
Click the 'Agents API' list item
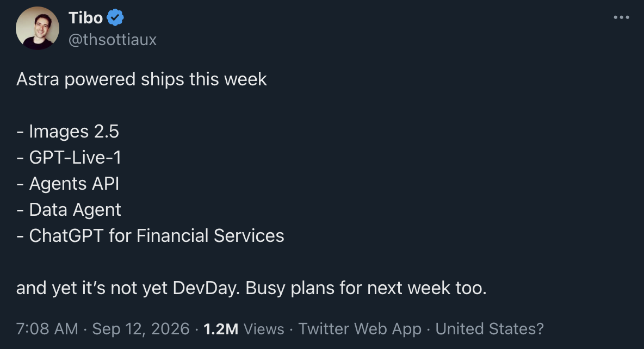(x=68, y=184)
